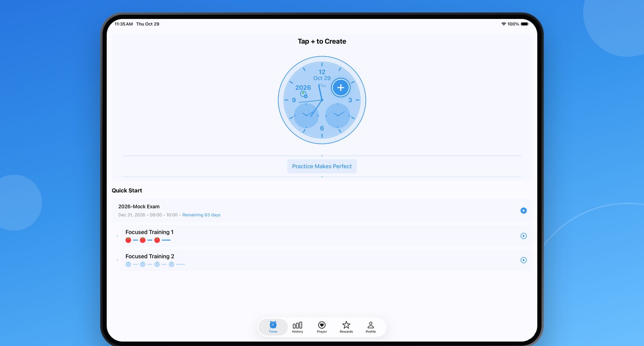This screenshot has width=644, height=346.
Task: Click the battery icon in status bar
Action: (x=525, y=24)
